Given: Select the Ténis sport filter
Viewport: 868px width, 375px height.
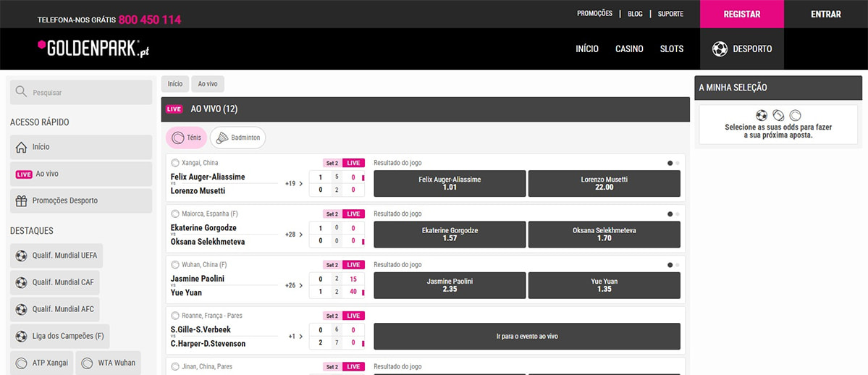Looking at the screenshot, I should (x=186, y=138).
